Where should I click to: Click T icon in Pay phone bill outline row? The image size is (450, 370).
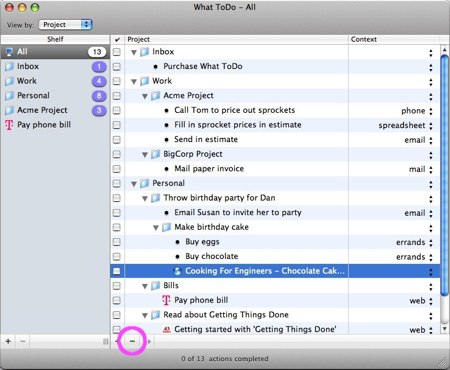tap(166, 300)
